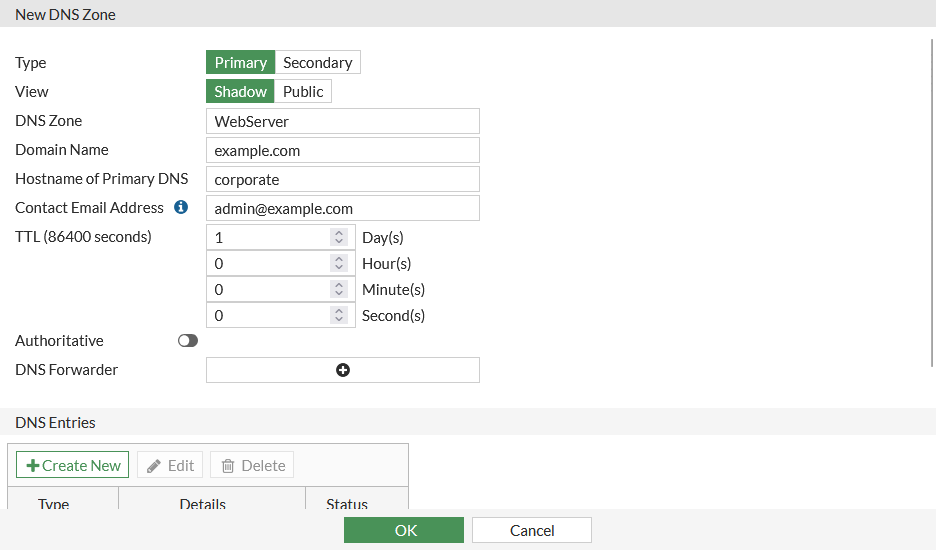Click the Delete trash button
This screenshot has height=550, width=936.
252,465
